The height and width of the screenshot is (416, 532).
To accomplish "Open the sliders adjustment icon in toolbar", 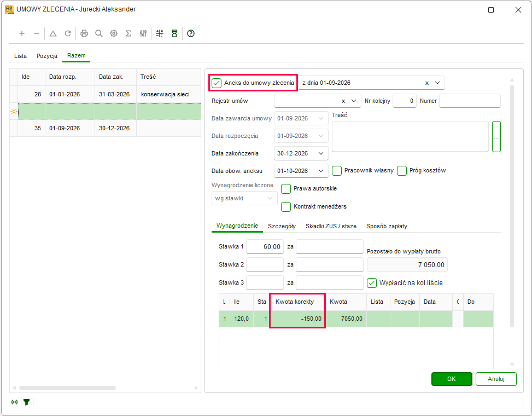I will [x=143, y=33].
